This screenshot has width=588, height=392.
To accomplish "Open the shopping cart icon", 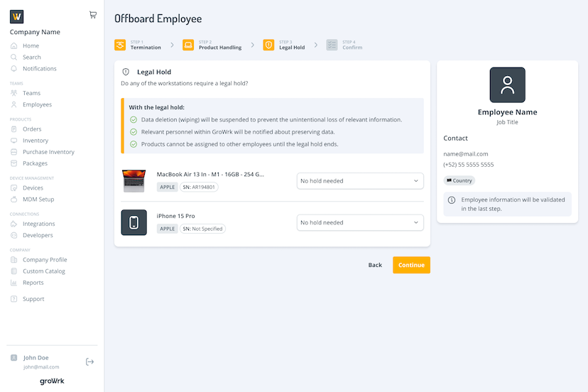I will [x=93, y=15].
